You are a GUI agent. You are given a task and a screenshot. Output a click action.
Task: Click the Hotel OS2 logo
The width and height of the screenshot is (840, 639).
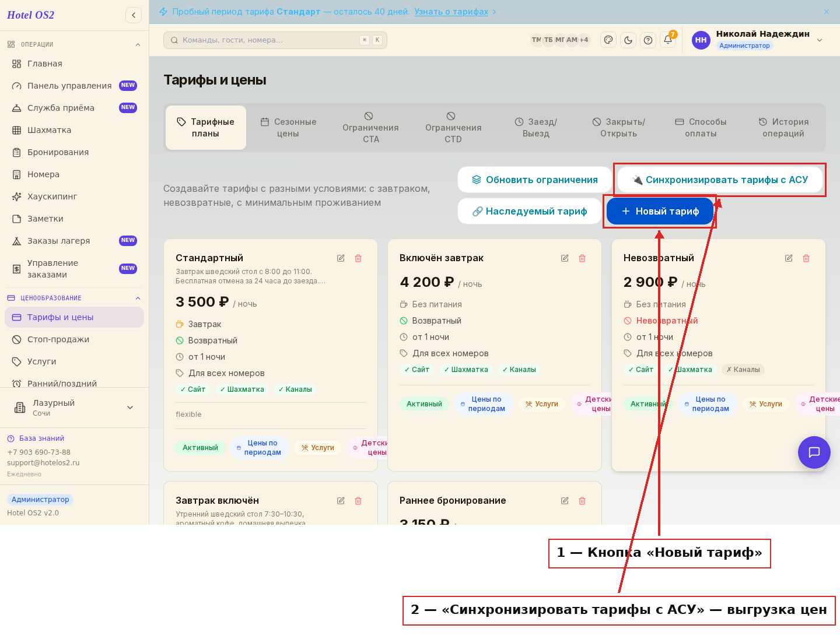coord(30,15)
